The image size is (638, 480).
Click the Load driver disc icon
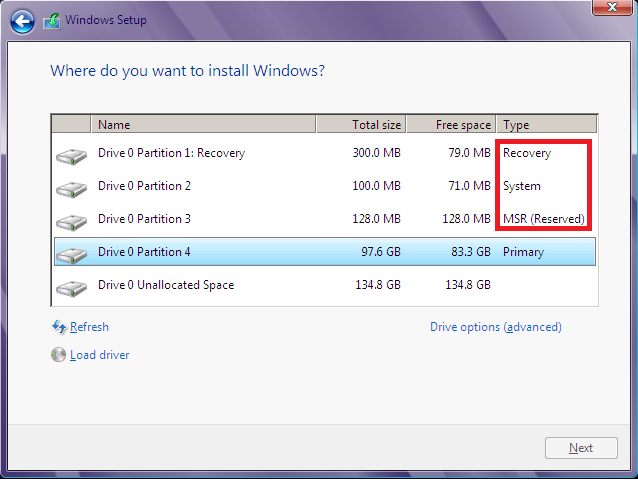pyautogui.click(x=59, y=355)
